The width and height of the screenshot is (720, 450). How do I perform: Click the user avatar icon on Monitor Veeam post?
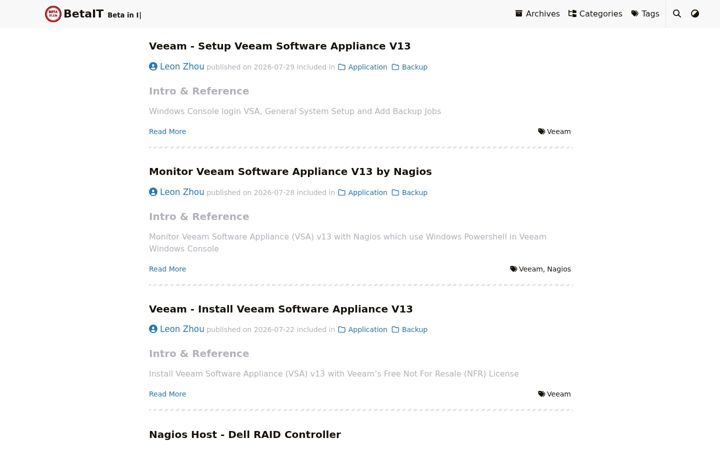[153, 192]
